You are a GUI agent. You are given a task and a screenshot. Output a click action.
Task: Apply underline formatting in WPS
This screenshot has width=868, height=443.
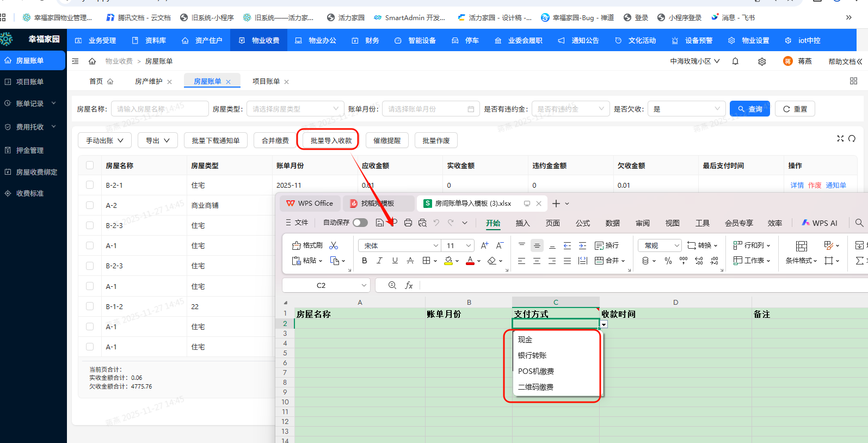[x=395, y=261]
